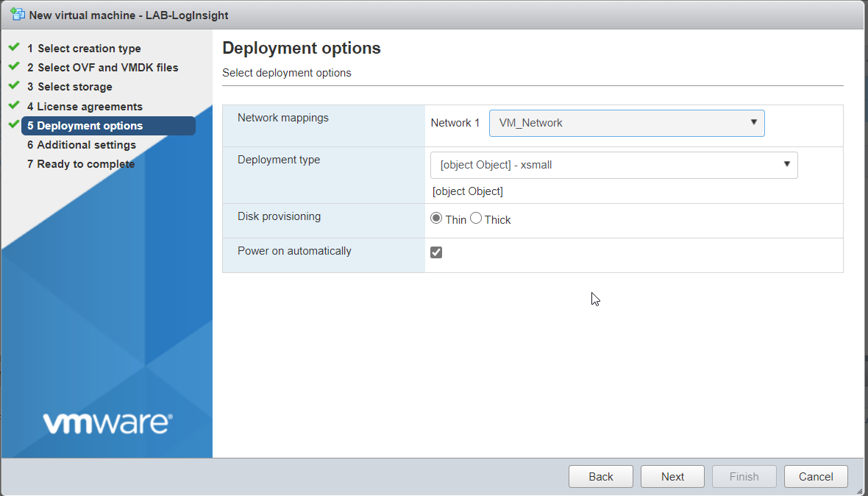The image size is (868, 496).
Task: Cancel the new virtual machine wizard
Action: coord(815,476)
